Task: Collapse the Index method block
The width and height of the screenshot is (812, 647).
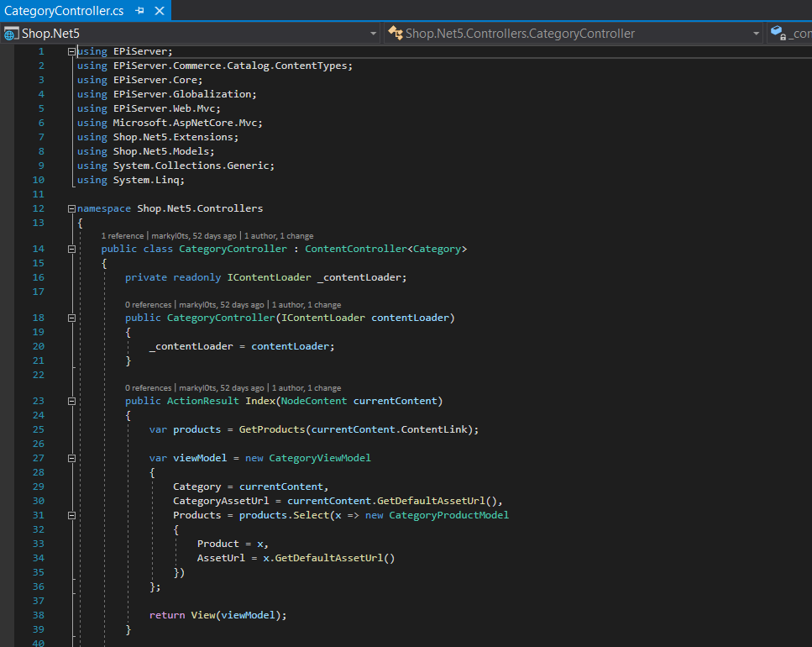Action: (71, 402)
